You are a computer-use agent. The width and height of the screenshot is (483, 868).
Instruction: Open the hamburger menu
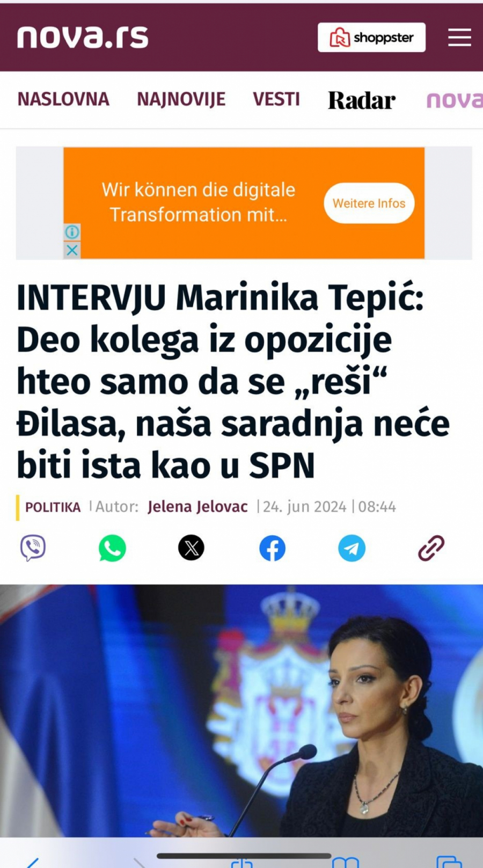click(x=459, y=38)
